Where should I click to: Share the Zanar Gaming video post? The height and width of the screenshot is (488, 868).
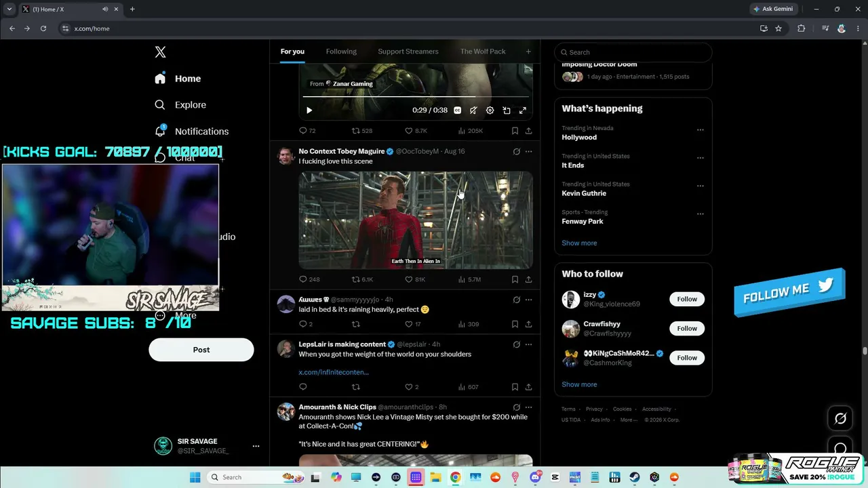point(528,131)
